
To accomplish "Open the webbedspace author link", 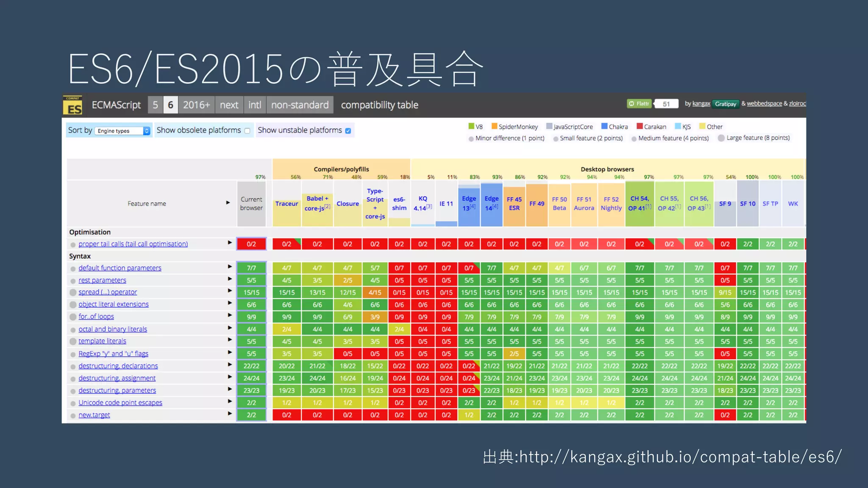I will click(x=764, y=103).
